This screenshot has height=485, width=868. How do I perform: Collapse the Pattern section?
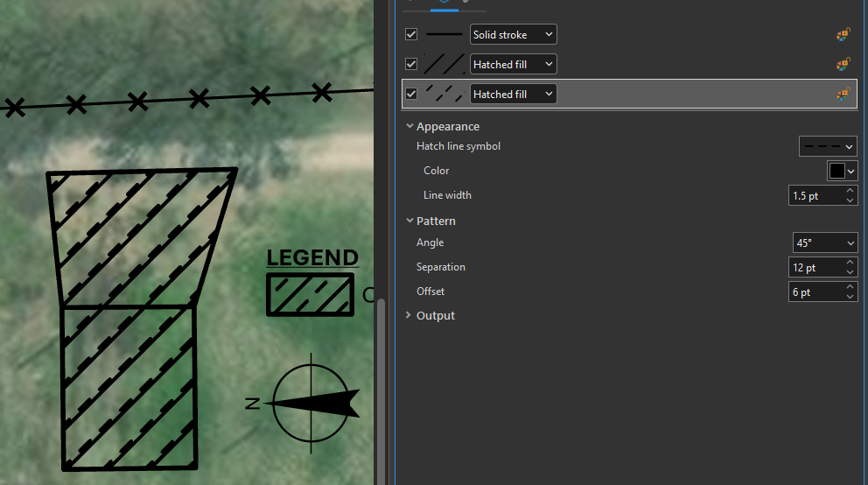pos(409,221)
